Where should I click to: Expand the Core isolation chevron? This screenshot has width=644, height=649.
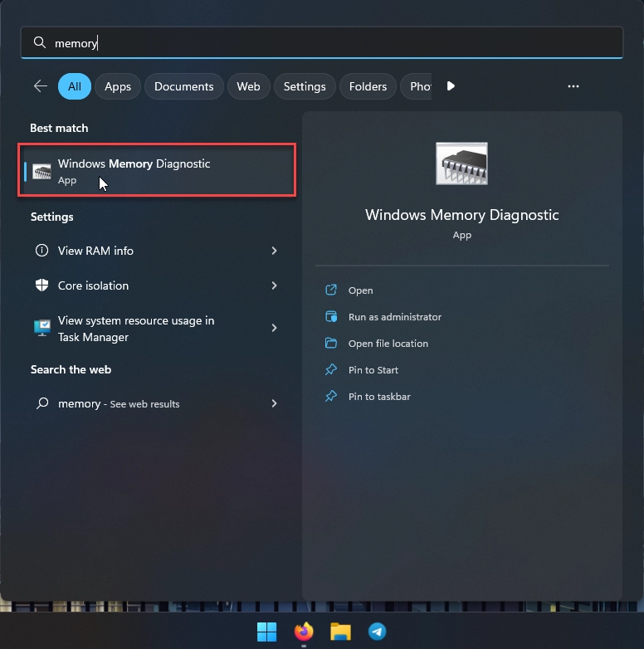[x=274, y=285]
